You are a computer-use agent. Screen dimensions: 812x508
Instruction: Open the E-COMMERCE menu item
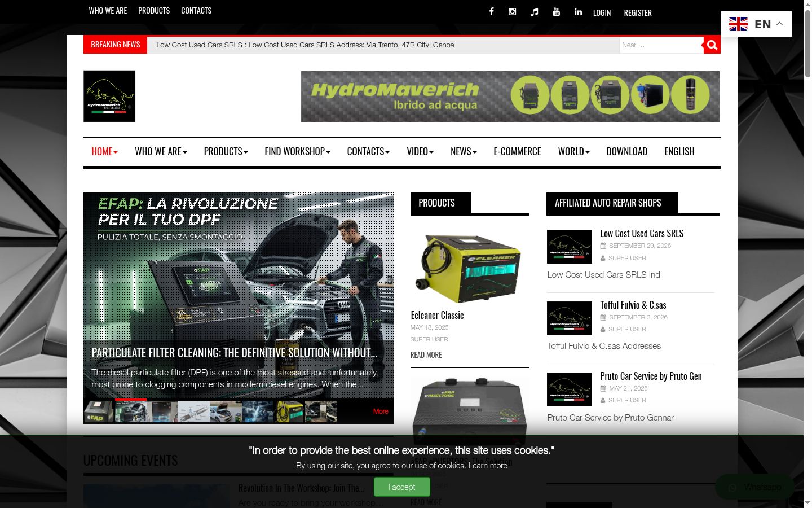(x=517, y=151)
